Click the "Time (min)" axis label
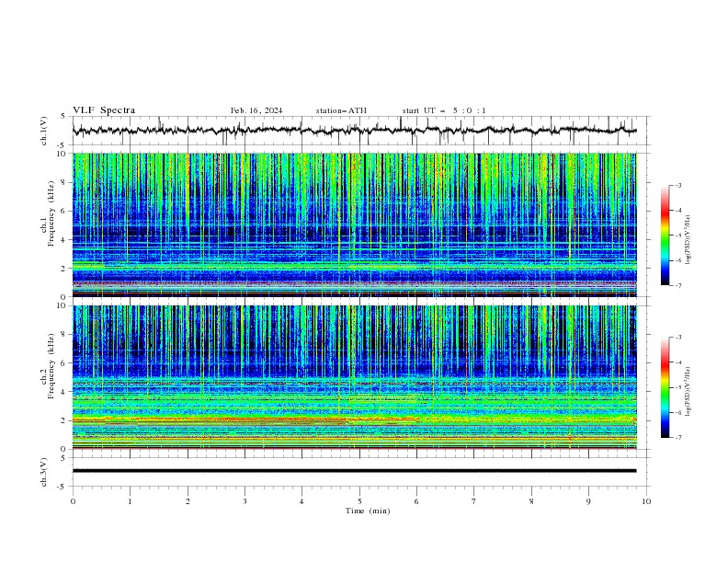 368,511
